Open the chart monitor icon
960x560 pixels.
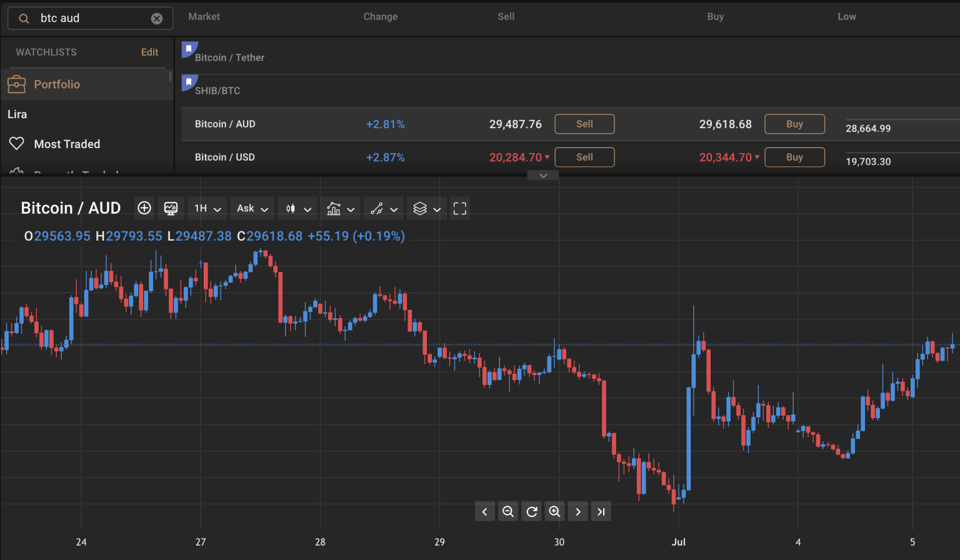(x=171, y=208)
